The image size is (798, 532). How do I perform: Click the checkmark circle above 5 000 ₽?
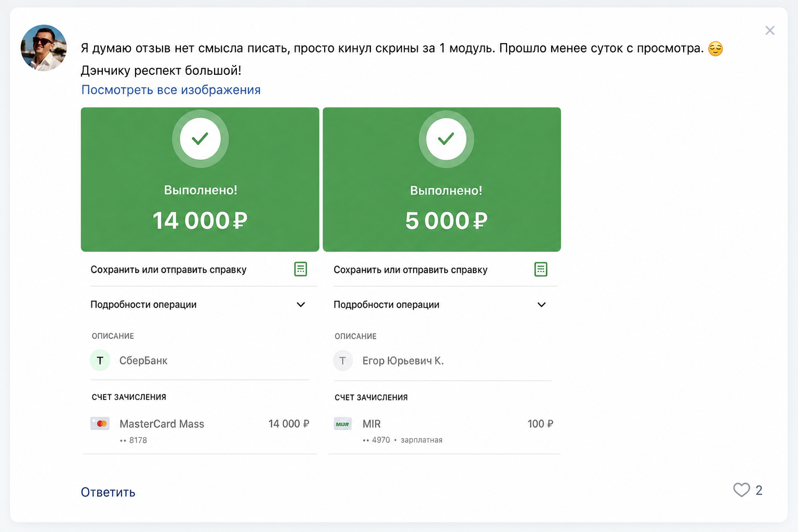446,139
